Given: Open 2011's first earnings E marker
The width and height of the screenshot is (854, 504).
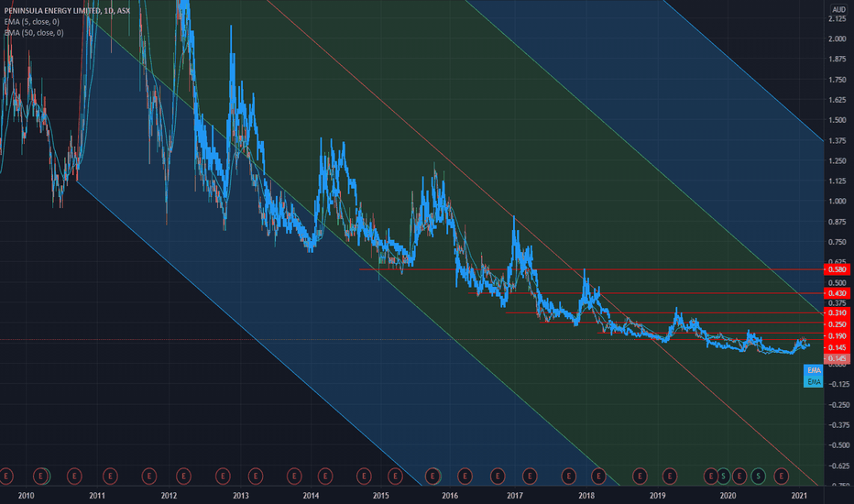Looking at the screenshot, I should 110,477.
